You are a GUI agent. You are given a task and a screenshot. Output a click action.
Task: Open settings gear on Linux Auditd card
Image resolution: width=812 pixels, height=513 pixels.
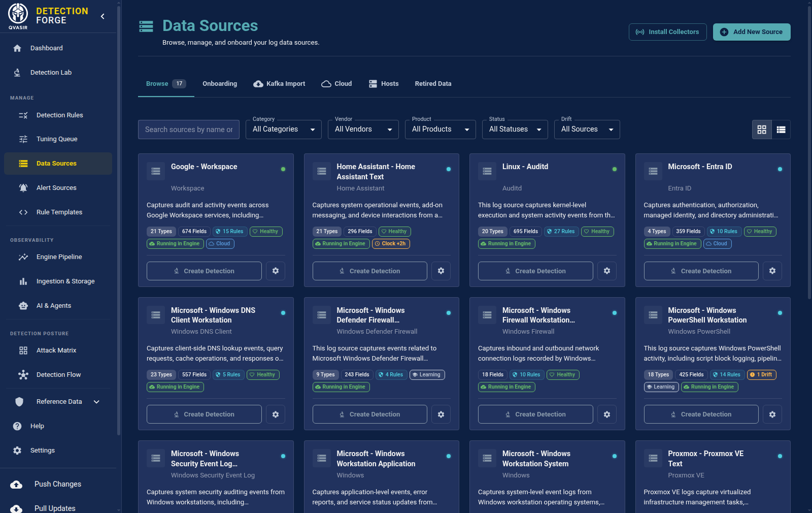[607, 271]
